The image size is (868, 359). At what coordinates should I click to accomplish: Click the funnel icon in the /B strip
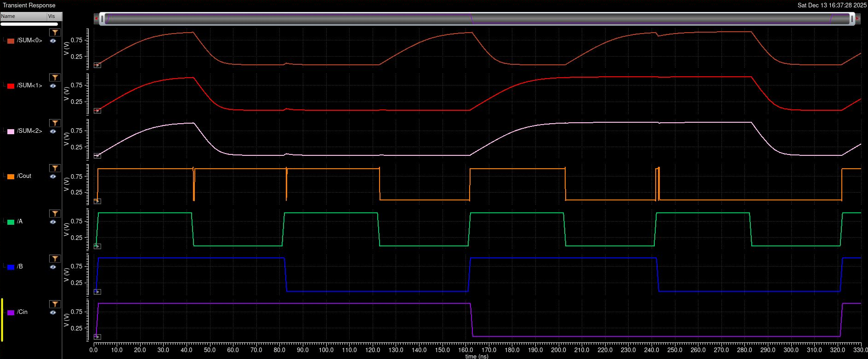coord(55,259)
